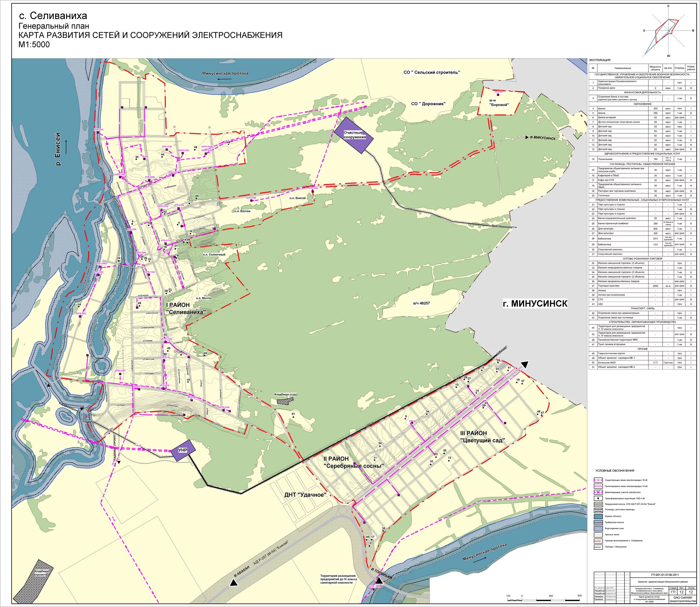Click the dismantled grid sections legend symbol

(x=599, y=492)
